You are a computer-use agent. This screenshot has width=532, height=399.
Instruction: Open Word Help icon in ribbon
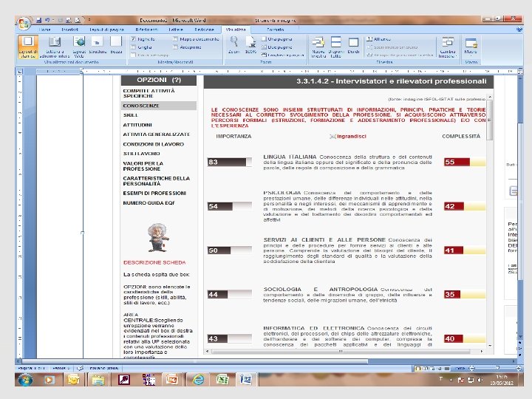coord(519,30)
